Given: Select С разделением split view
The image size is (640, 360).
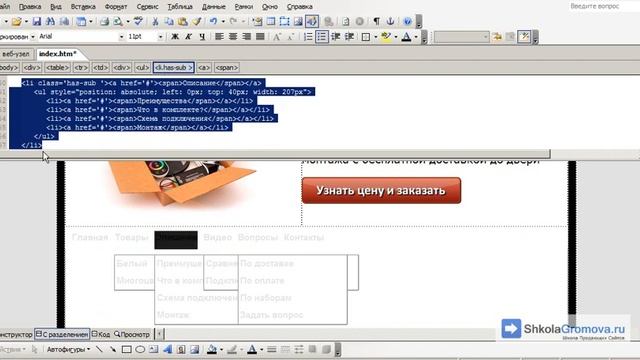Looking at the screenshot, I should click(62, 334).
